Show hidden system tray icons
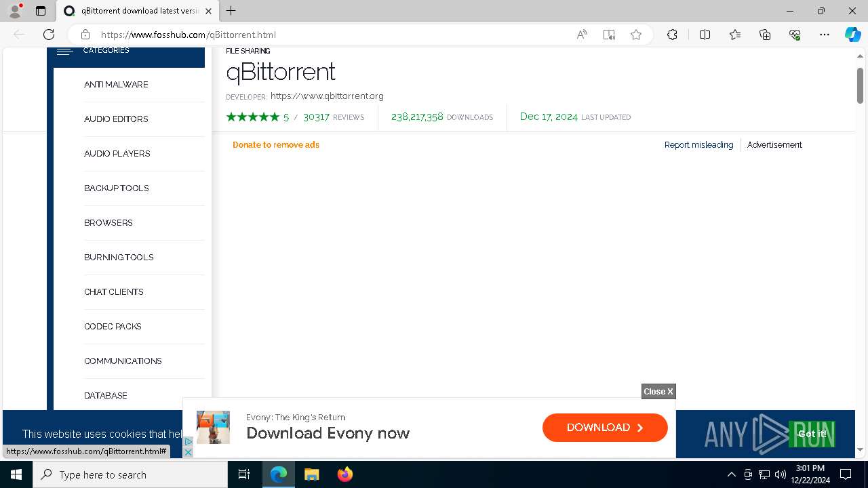Viewport: 868px width, 488px height. point(731,474)
